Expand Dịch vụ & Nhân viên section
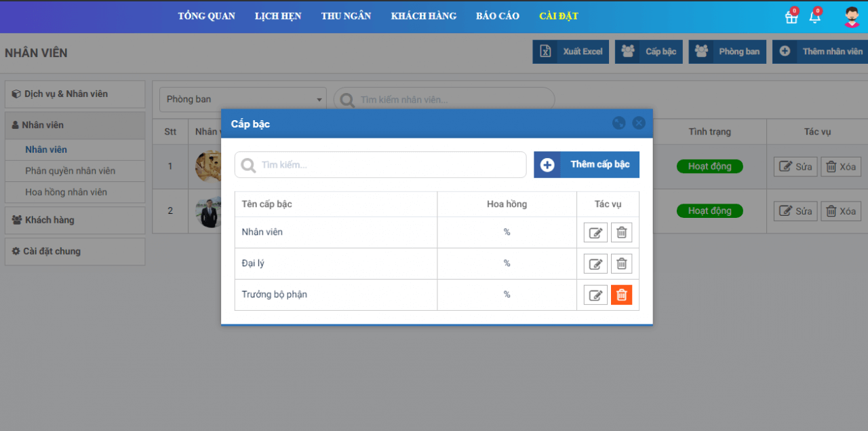This screenshot has height=431, width=868. (75, 94)
